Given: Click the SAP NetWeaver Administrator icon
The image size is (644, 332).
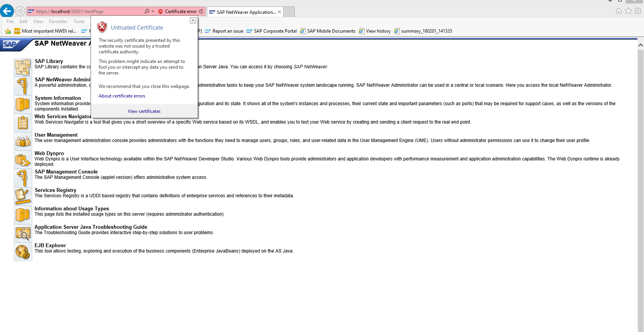Looking at the screenshot, I should [x=23, y=86].
